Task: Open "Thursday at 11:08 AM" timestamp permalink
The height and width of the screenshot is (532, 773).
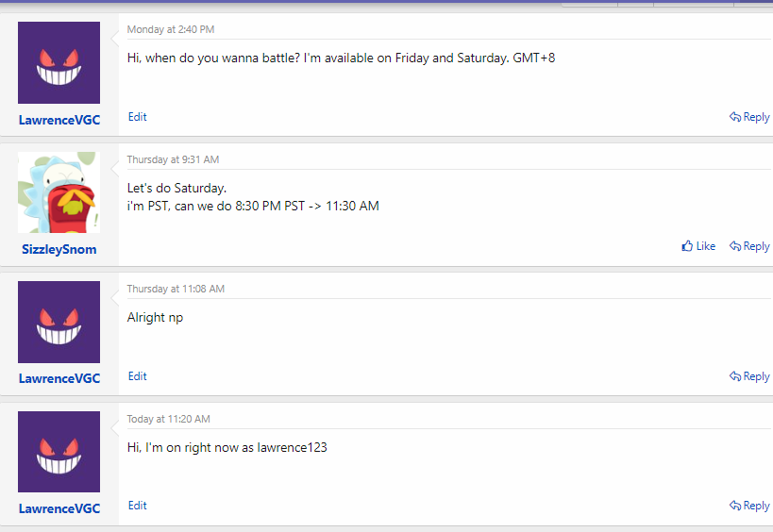Action: point(176,289)
